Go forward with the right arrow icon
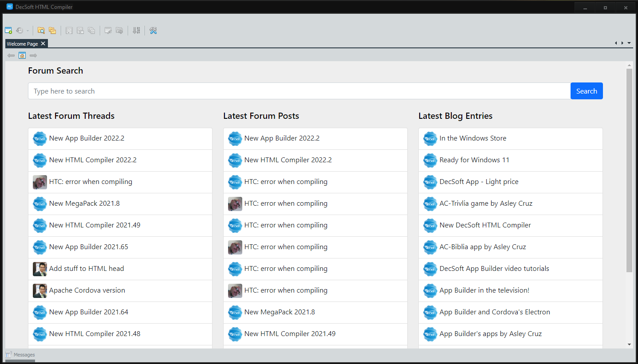 click(33, 55)
